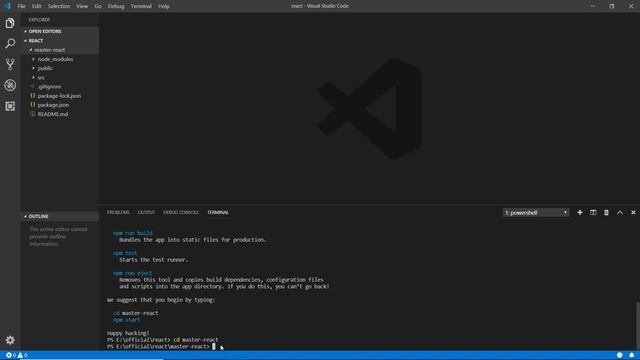Open the Edit menu
Image resolution: width=640 pixels, height=360 pixels.
[x=37, y=6]
